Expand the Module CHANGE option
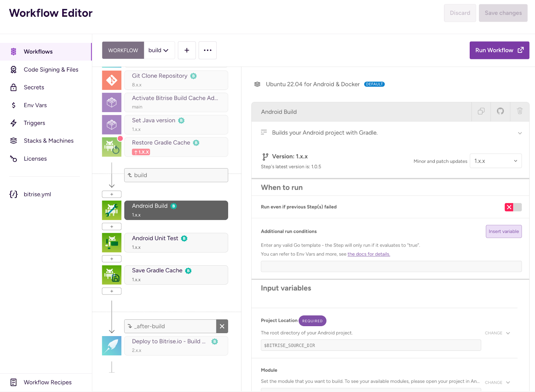The image size is (535, 392). coord(498,383)
